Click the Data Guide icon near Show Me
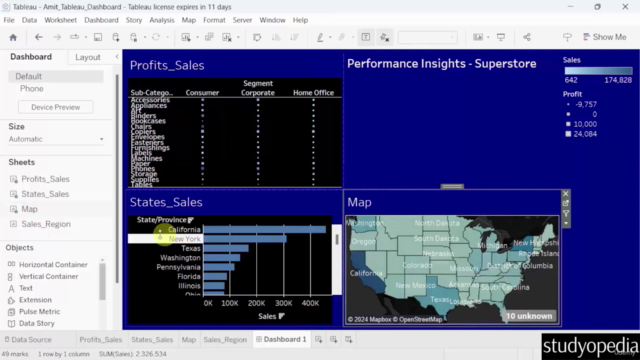This screenshot has width=640, height=360. 567,37
